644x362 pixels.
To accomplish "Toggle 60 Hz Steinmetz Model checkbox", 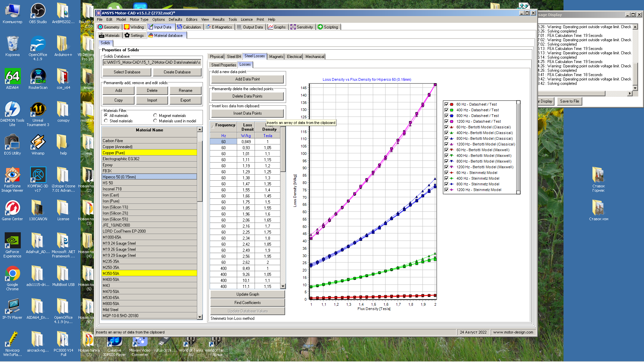I will tap(446, 173).
